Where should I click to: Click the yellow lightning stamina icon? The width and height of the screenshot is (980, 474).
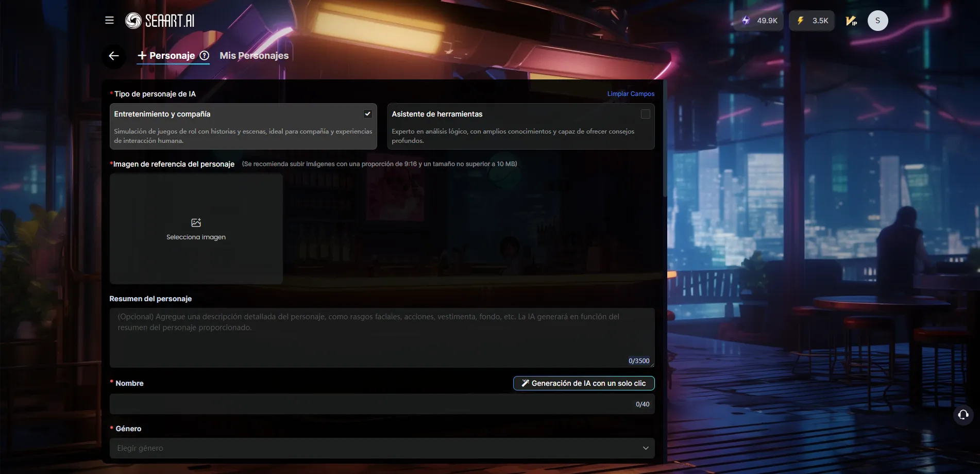pos(800,21)
